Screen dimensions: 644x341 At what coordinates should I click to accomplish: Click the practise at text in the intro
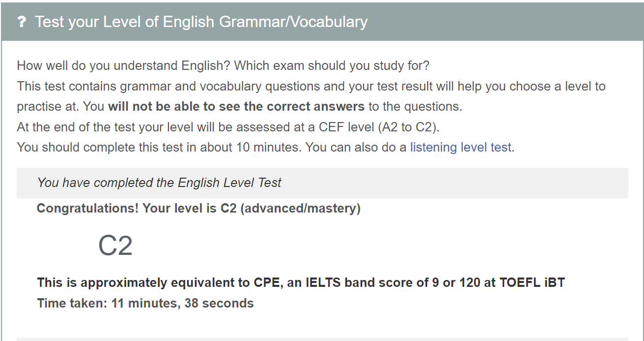pyautogui.click(x=47, y=106)
